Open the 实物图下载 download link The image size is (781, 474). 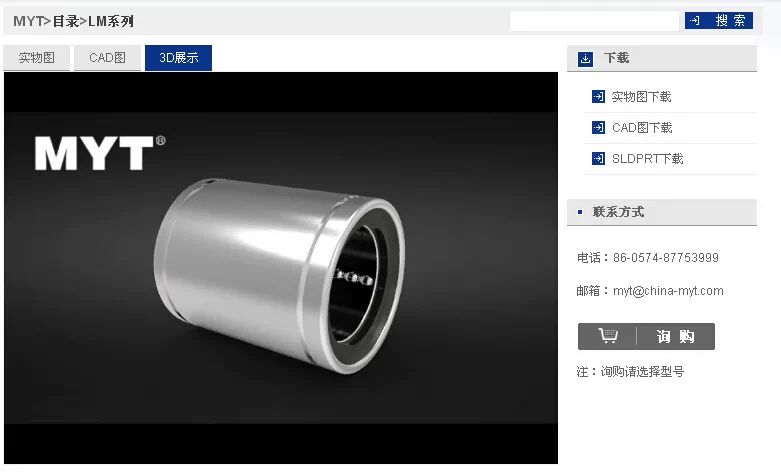[641, 97]
